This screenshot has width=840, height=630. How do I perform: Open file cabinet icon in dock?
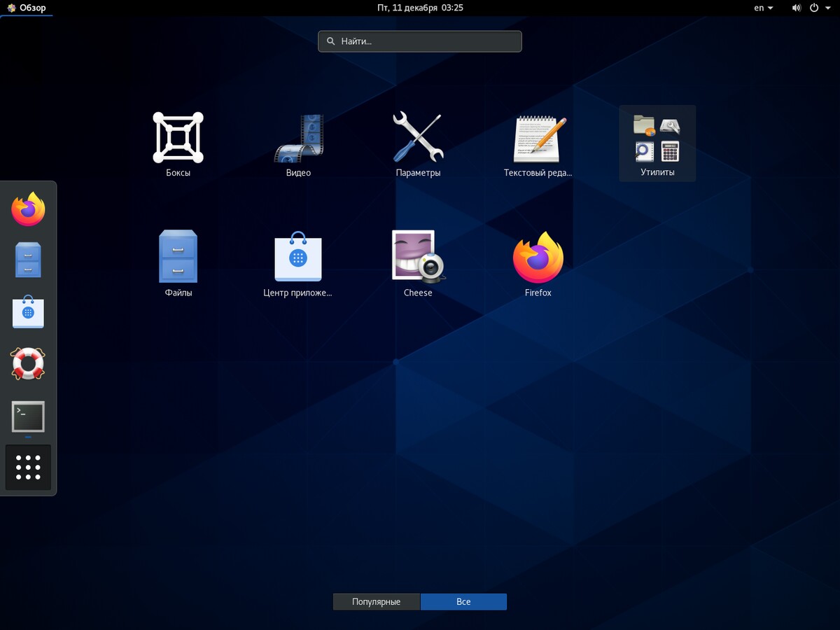coord(28,260)
